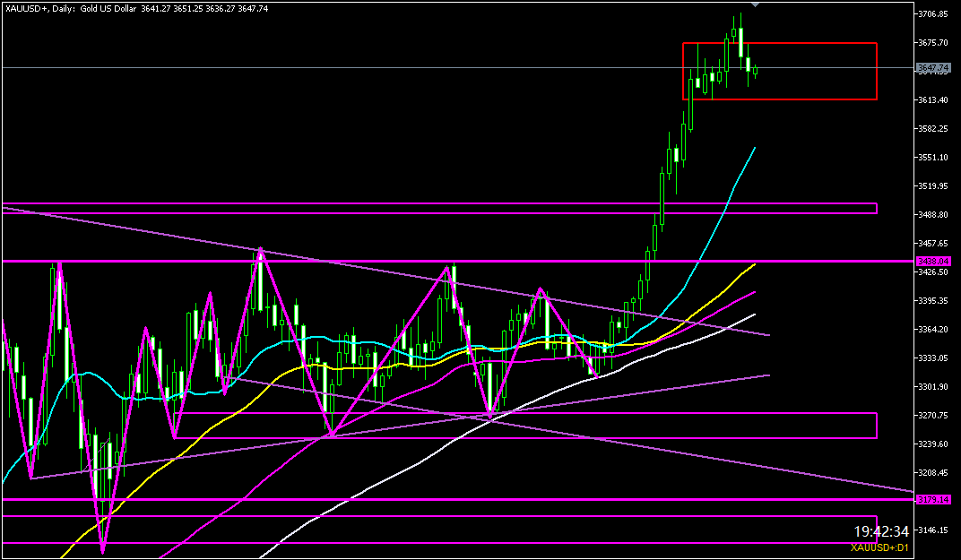Click the magenta 3438.04 price level label

pos(933,261)
